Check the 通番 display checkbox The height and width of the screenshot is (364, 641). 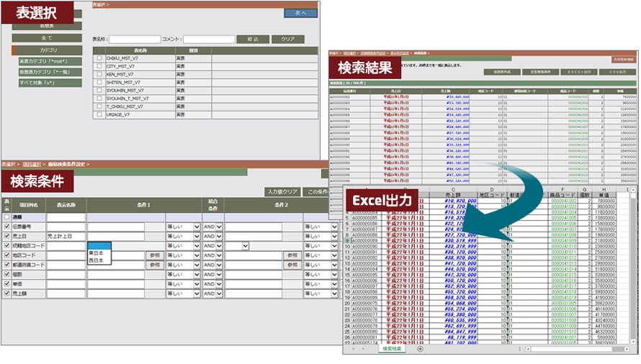pos(6,217)
